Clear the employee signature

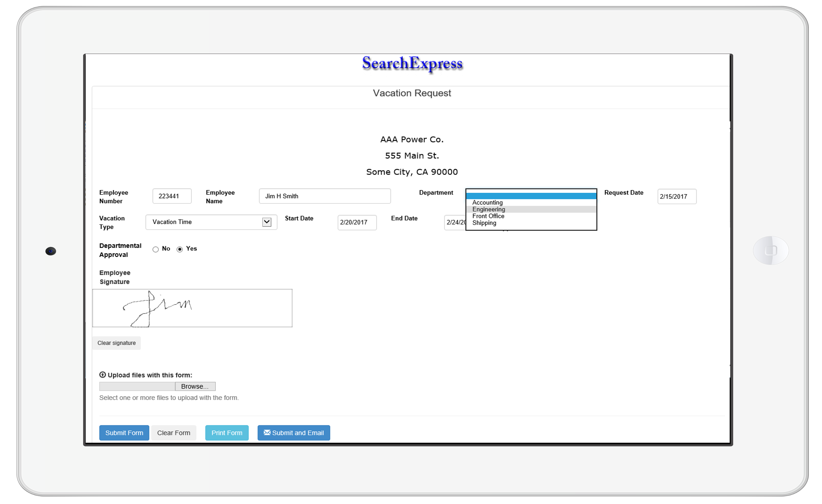pyautogui.click(x=117, y=343)
